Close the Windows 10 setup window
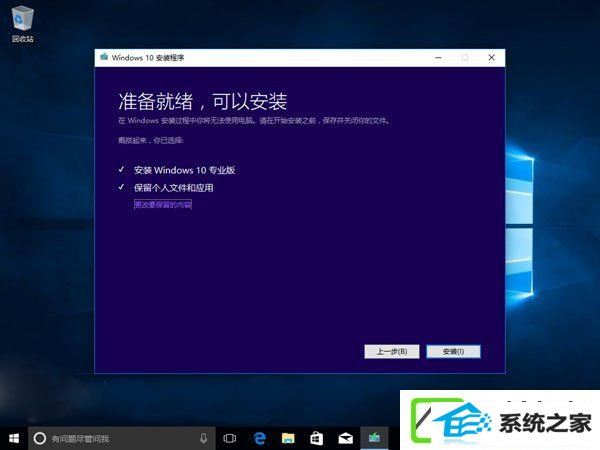 pos(492,58)
